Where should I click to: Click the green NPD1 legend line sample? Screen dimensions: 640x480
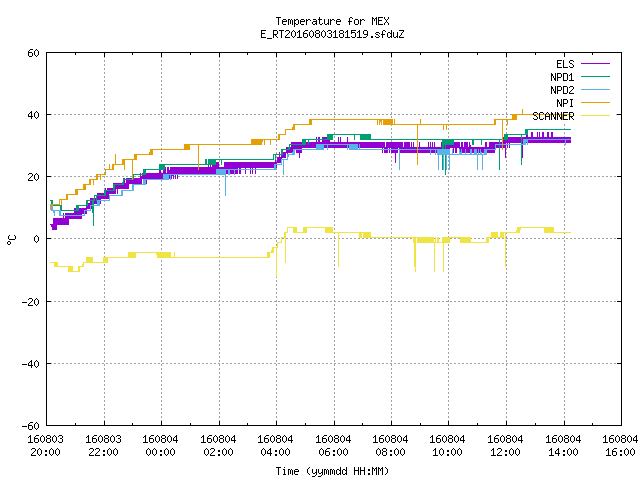point(596,77)
